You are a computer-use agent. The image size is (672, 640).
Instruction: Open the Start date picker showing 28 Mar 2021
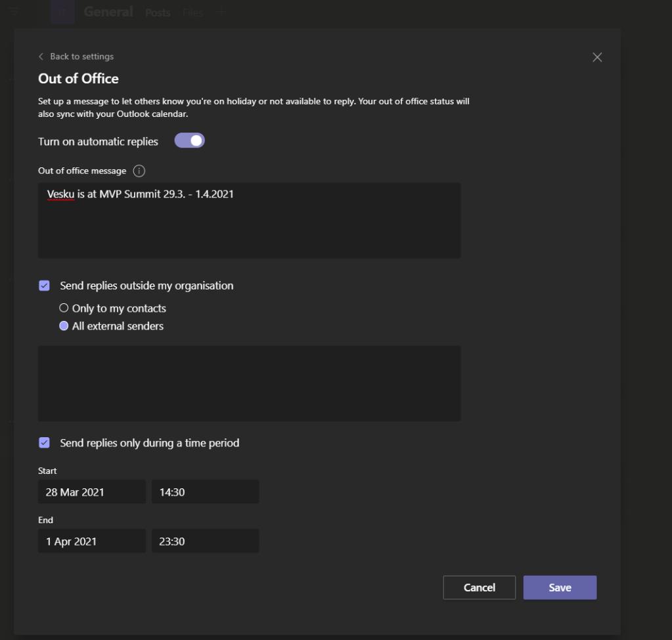pyautogui.click(x=91, y=492)
